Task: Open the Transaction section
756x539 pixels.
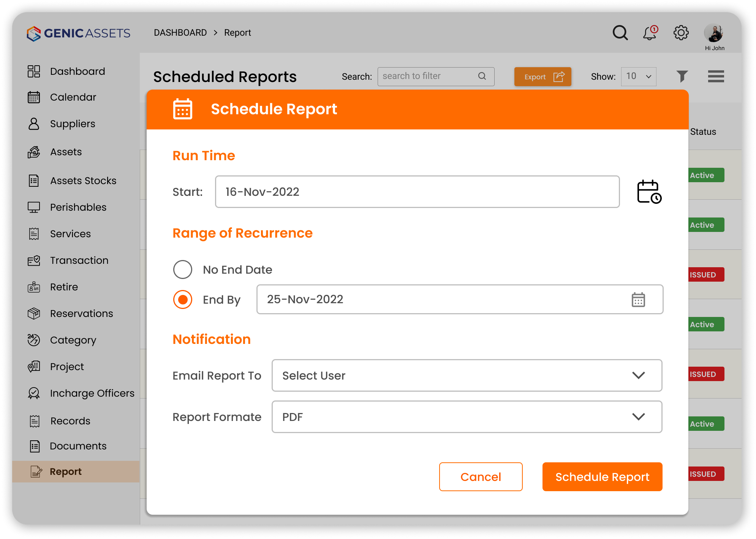Action: click(x=79, y=260)
